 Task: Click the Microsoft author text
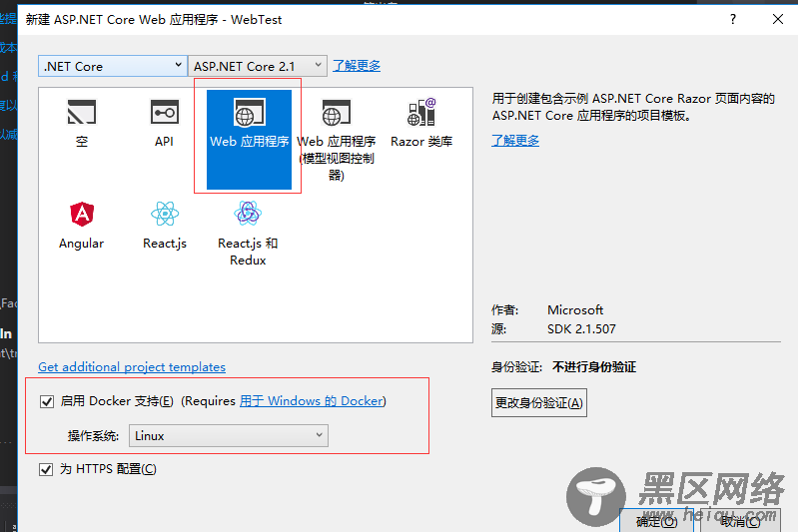coord(575,309)
